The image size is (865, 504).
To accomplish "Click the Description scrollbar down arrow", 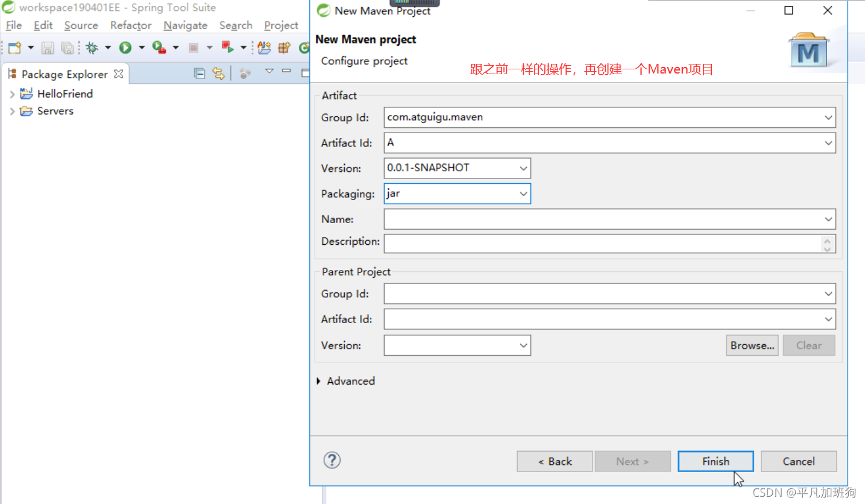I will (828, 248).
